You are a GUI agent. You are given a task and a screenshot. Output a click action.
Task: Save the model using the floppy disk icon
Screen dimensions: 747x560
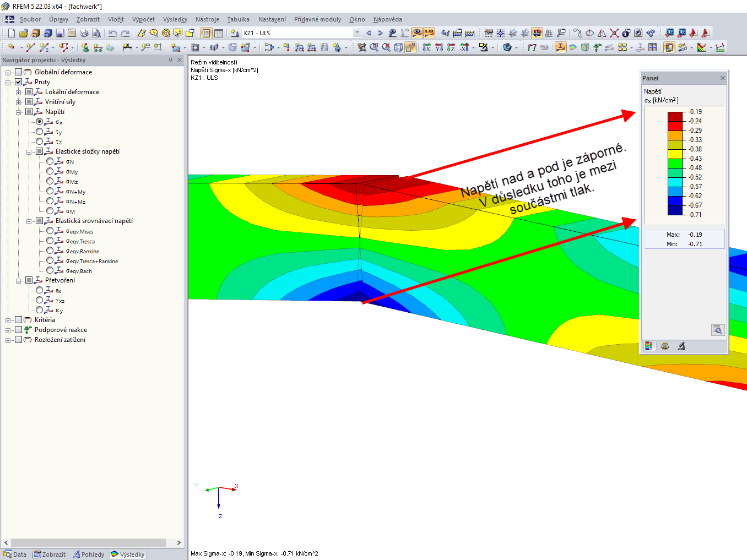pos(60,33)
